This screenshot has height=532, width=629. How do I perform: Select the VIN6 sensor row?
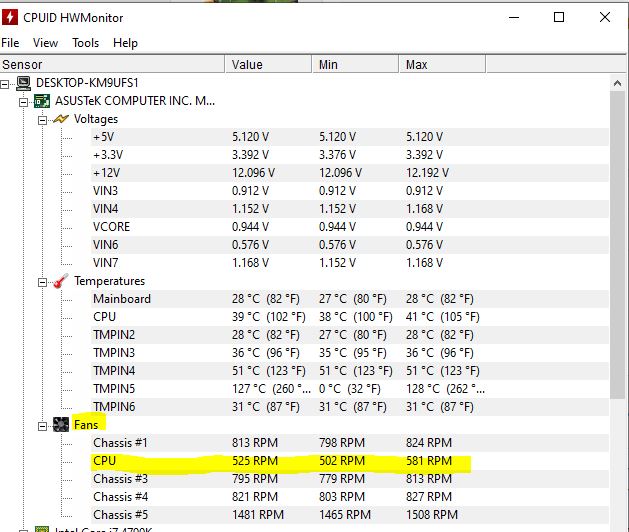(350, 245)
